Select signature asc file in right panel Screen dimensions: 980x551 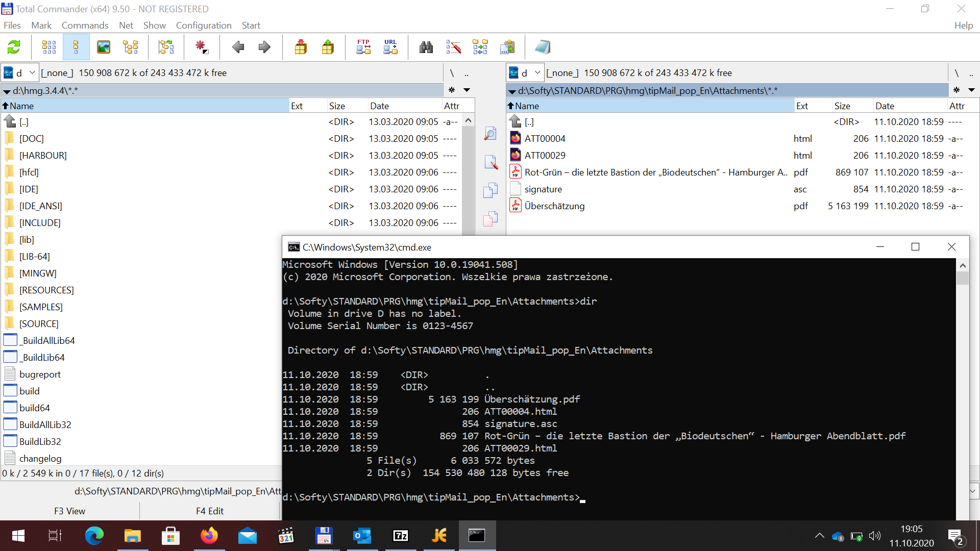pyautogui.click(x=543, y=189)
